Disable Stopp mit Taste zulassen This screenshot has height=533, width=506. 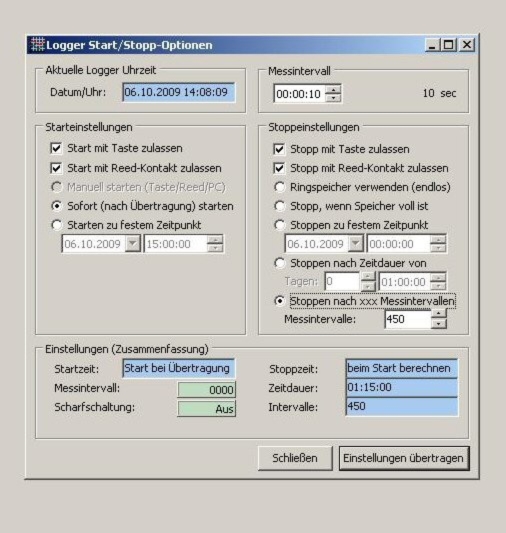pos(279,149)
